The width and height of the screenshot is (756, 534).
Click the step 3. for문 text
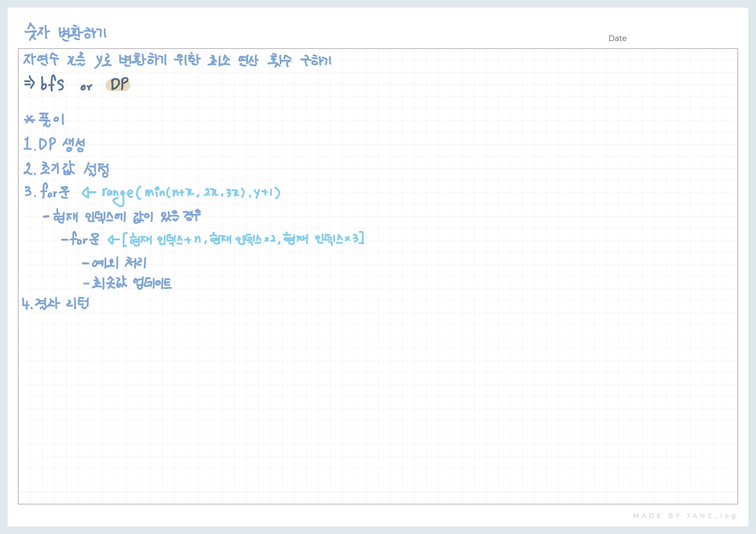[x=47, y=191]
